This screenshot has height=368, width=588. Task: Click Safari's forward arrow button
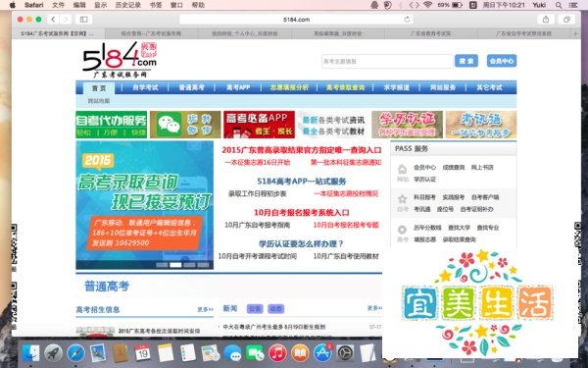66,20
